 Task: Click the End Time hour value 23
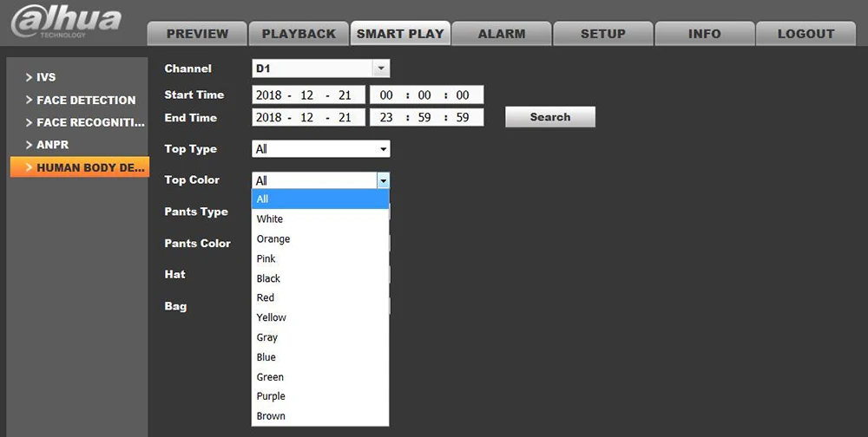tap(386, 117)
